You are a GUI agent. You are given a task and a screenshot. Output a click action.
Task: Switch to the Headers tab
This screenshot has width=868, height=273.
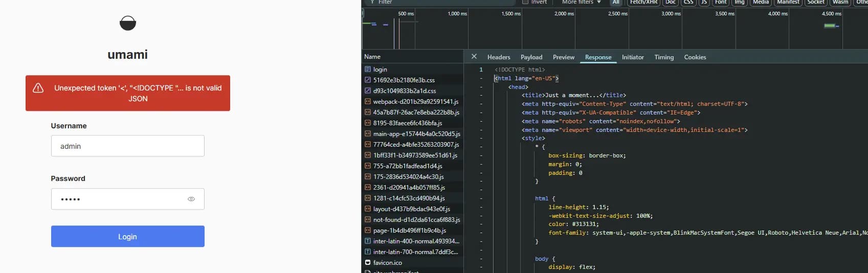[499, 57]
